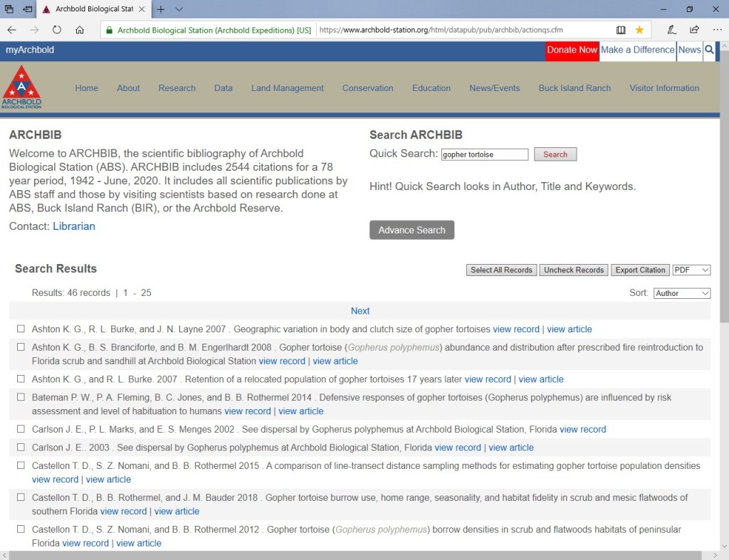729x560 pixels.
Task: Click the site search magnifier icon
Action: (709, 50)
